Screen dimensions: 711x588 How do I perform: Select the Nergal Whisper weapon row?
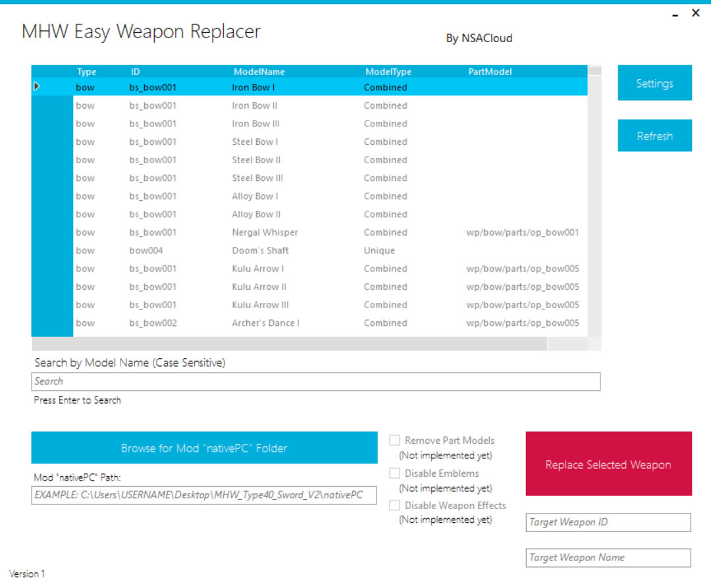tap(265, 232)
